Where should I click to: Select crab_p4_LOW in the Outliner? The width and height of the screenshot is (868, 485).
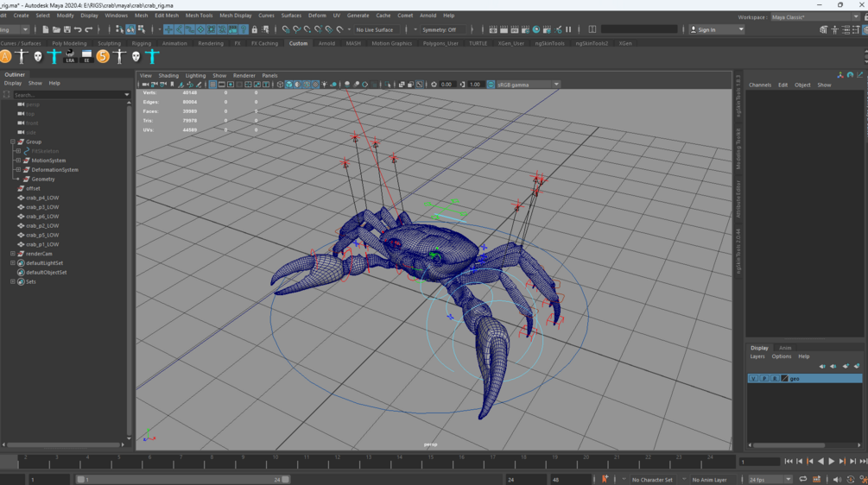pyautogui.click(x=42, y=198)
